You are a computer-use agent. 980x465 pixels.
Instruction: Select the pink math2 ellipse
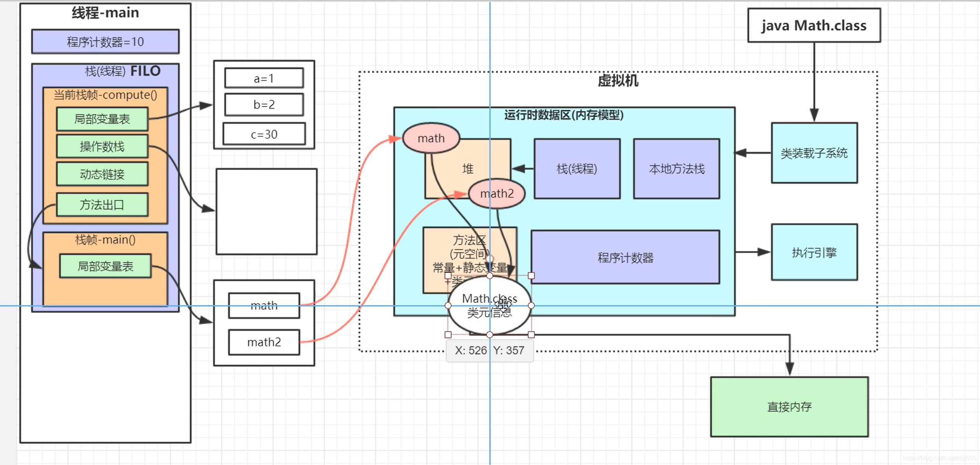coord(497,193)
